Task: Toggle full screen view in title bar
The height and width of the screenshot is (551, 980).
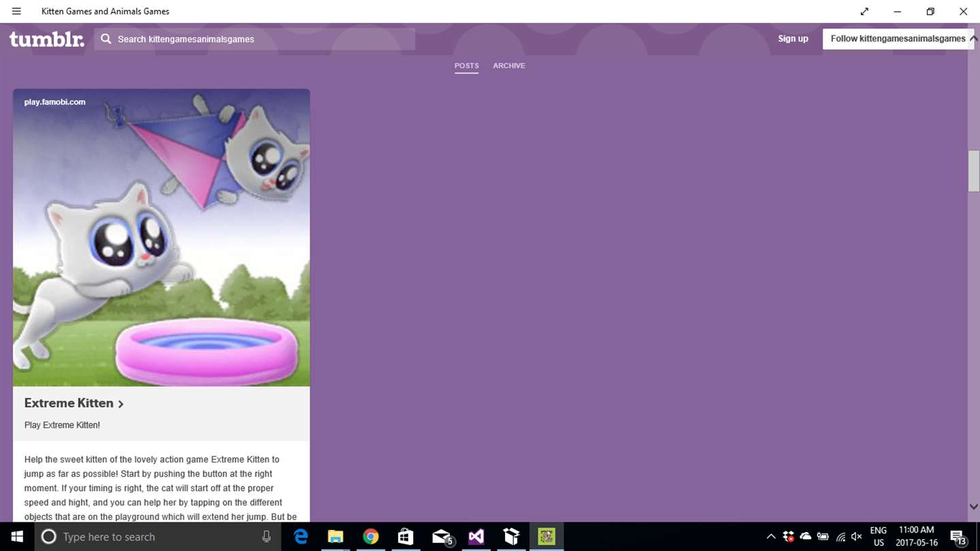Action: coord(864,12)
